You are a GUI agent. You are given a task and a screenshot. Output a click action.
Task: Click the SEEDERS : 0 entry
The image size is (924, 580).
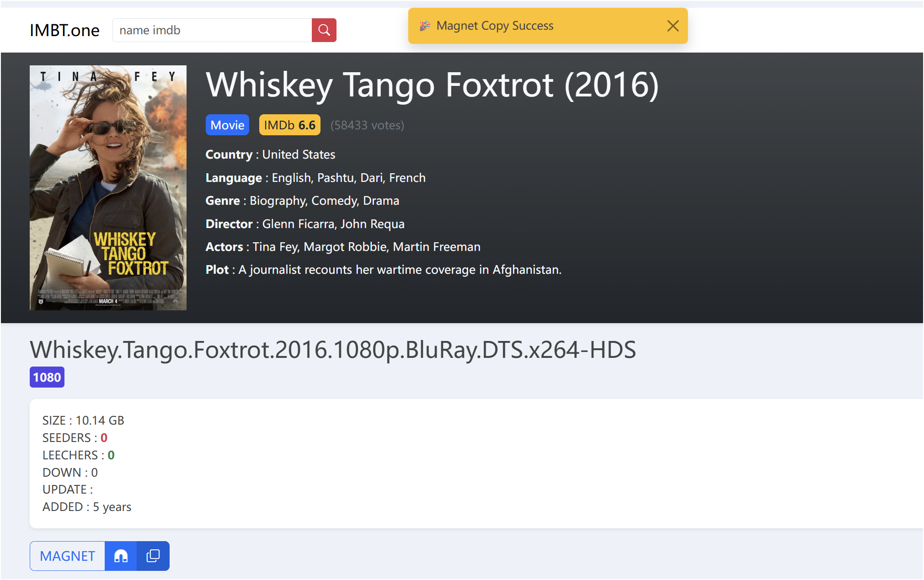point(75,438)
